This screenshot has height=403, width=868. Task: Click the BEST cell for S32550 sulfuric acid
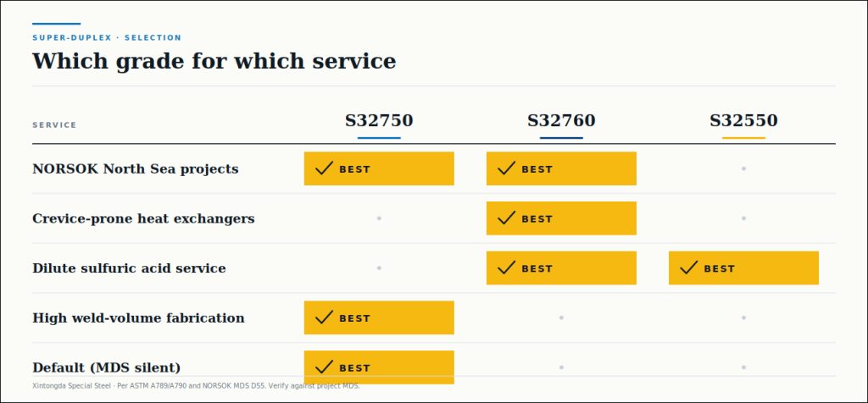click(743, 268)
